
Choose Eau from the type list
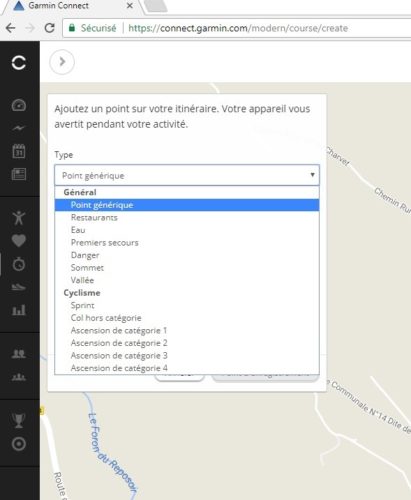[187, 230]
